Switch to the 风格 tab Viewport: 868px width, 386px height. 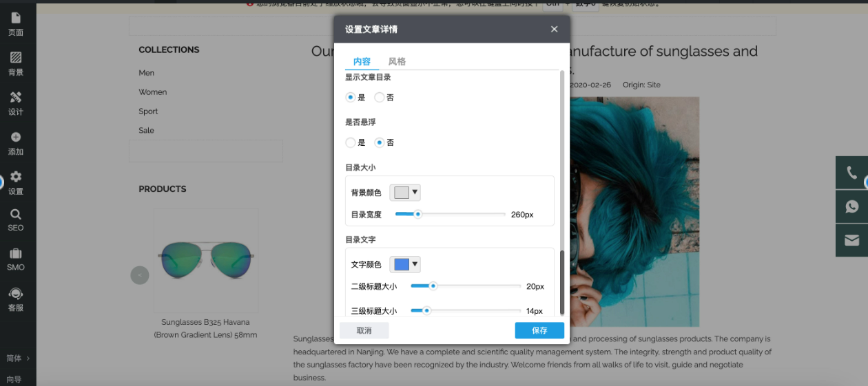pyautogui.click(x=397, y=61)
